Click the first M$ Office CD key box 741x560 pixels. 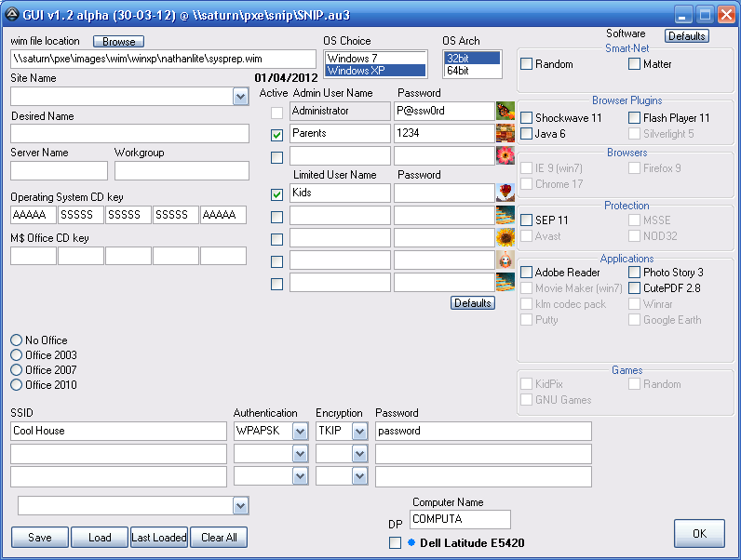pos(34,256)
